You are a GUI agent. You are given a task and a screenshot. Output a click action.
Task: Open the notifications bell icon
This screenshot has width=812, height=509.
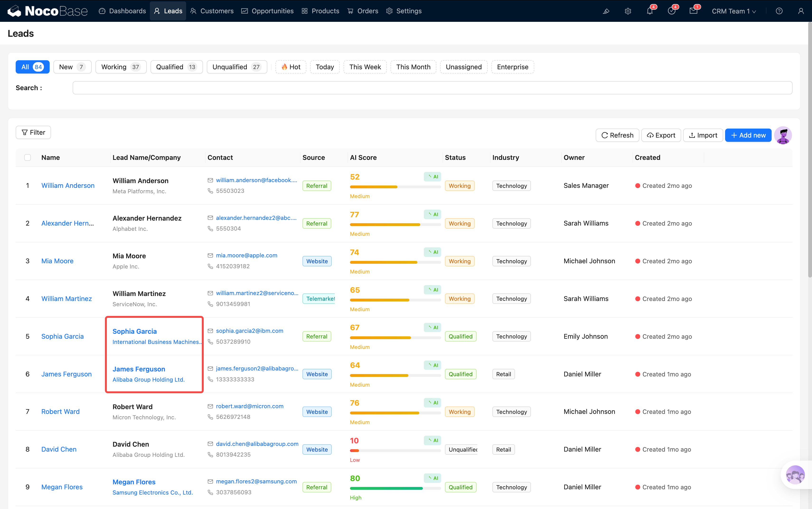[650, 11]
